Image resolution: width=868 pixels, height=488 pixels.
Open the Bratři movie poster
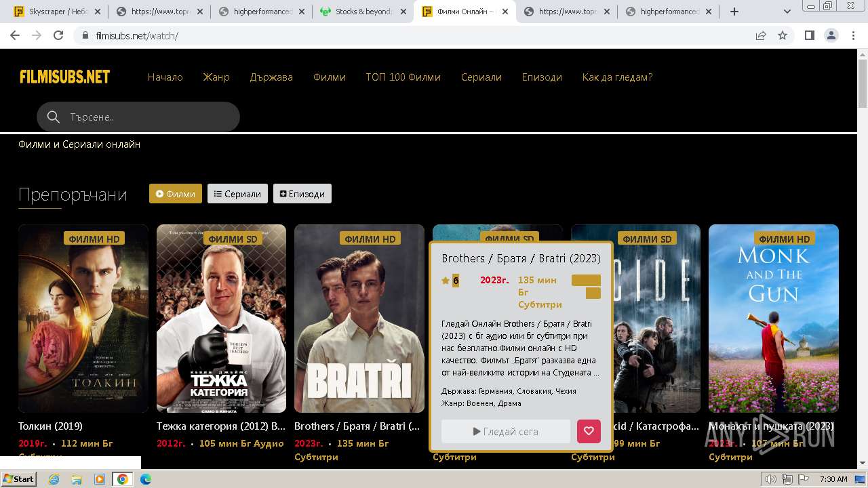click(x=359, y=319)
